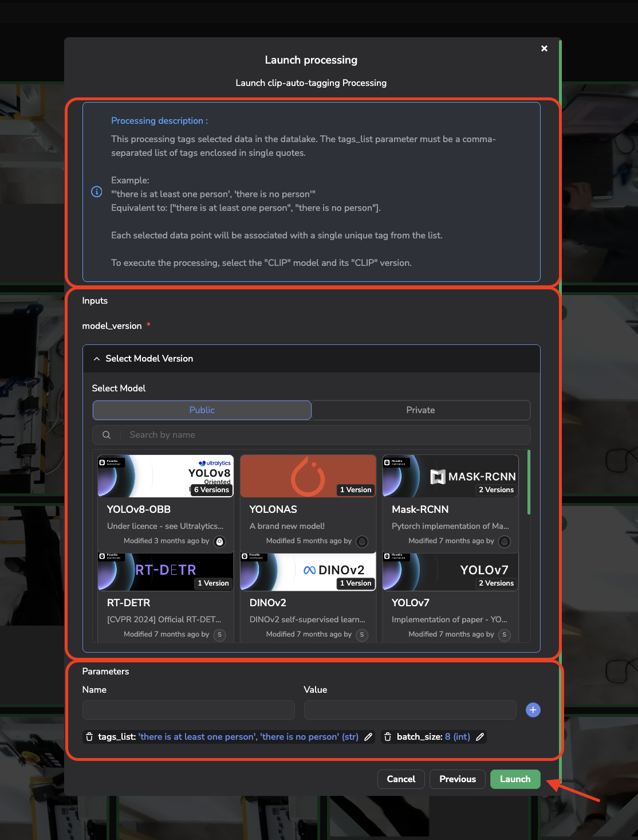Click the Previous button

click(x=458, y=779)
